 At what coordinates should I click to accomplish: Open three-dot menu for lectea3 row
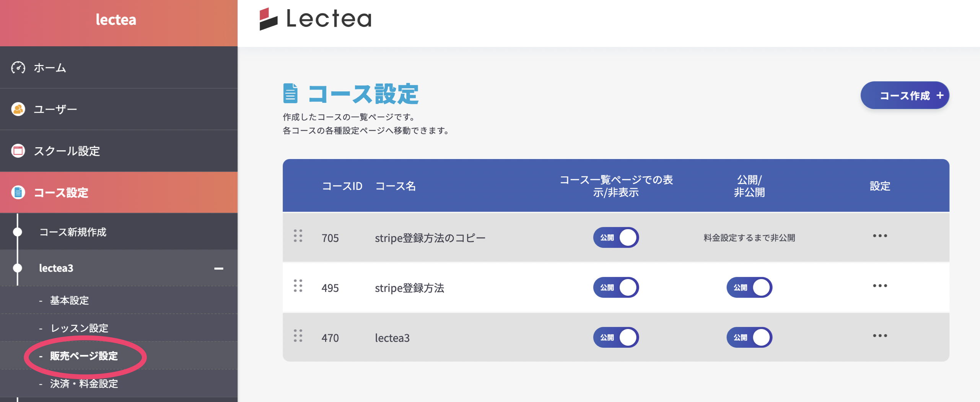click(x=879, y=336)
